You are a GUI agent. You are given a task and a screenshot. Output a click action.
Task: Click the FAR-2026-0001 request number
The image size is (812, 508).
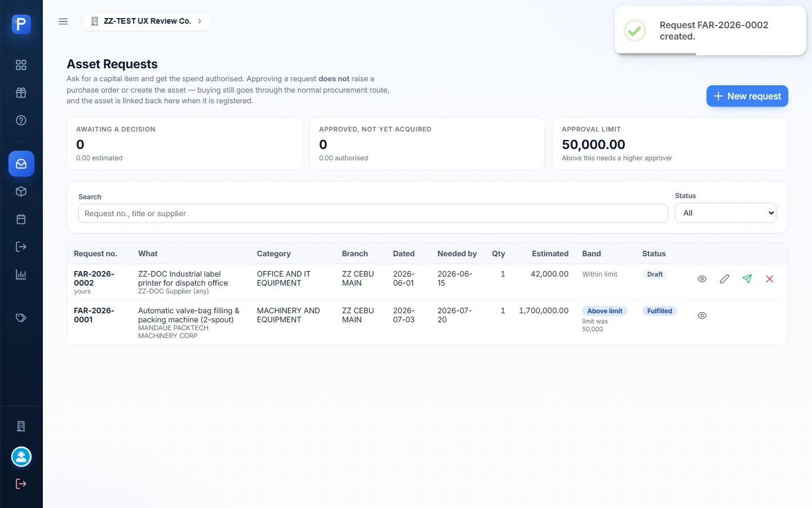[94, 315]
